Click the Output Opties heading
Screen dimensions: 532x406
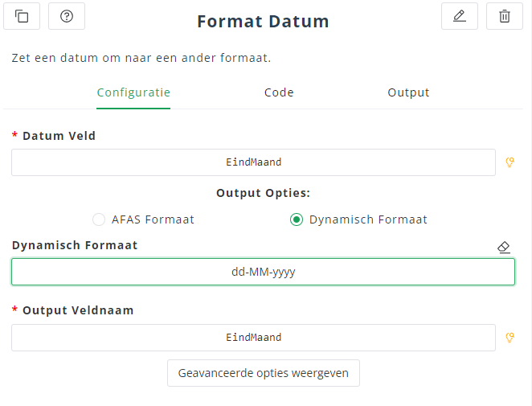pos(263,193)
